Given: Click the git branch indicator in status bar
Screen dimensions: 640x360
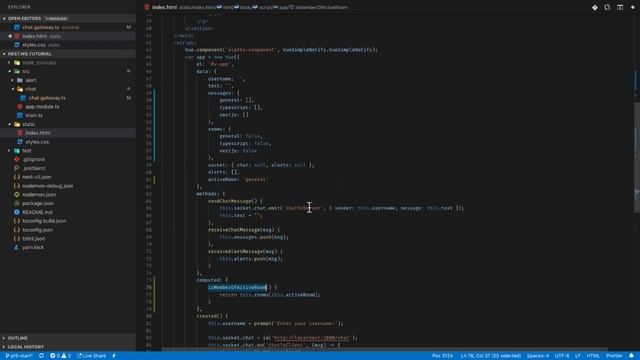Looking at the screenshot, I should coord(19,356).
